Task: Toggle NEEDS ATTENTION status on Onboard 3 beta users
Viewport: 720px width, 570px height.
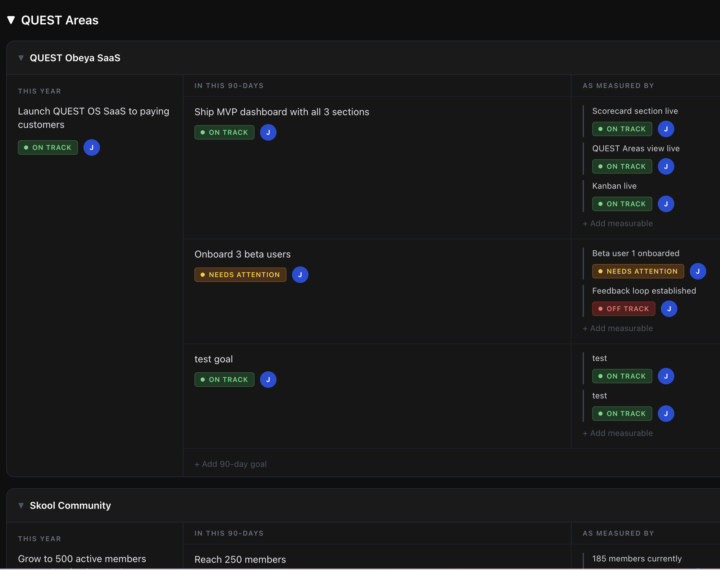Action: coord(240,274)
